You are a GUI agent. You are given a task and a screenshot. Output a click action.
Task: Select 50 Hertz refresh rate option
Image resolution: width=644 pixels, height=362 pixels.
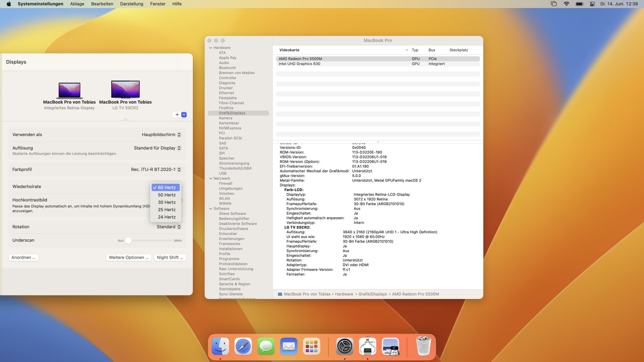click(166, 195)
